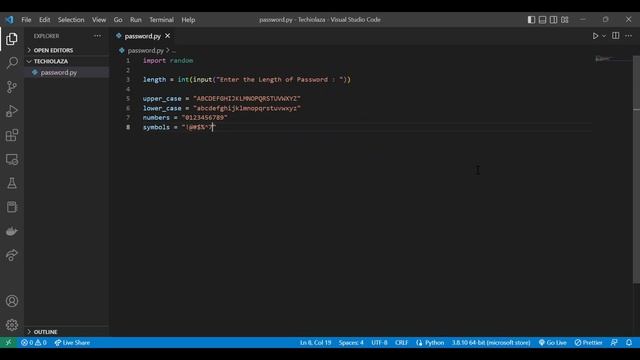This screenshot has width=640, height=360.
Task: Open the Testing flask view
Action: [x=12, y=183]
